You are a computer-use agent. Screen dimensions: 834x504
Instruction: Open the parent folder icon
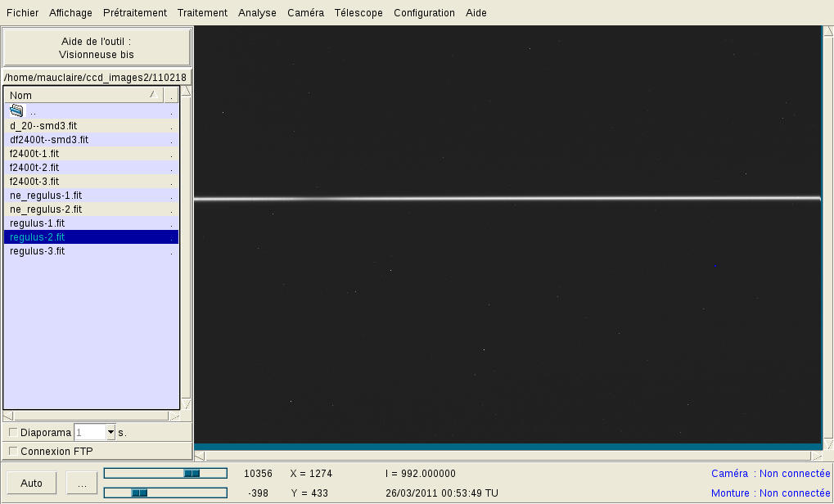(x=16, y=110)
